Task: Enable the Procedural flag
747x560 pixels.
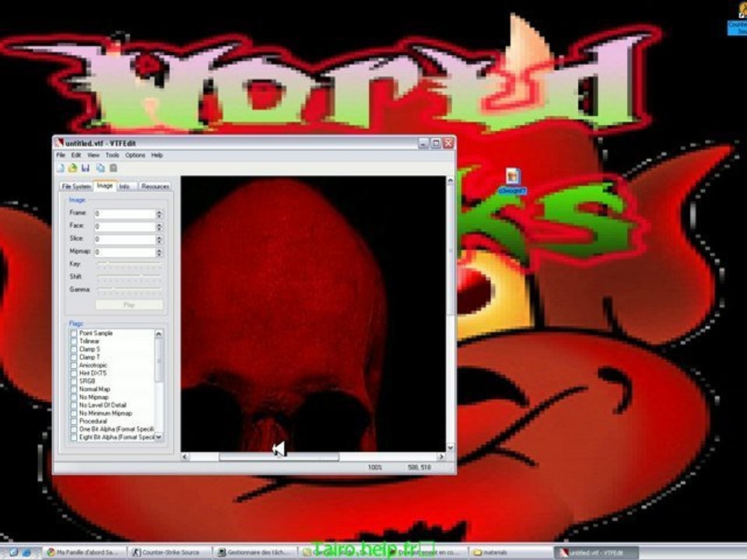Action: point(74,422)
